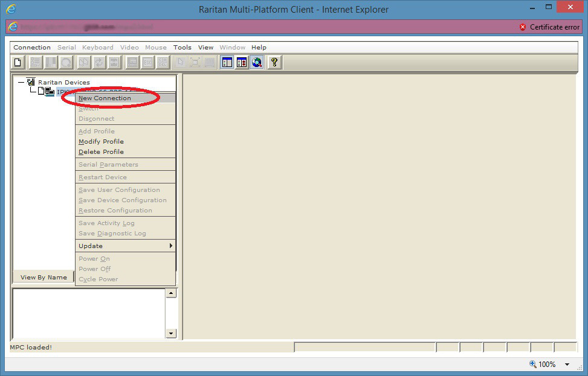This screenshot has width=588, height=376.
Task: Open the Update submenu arrow
Action: click(170, 246)
